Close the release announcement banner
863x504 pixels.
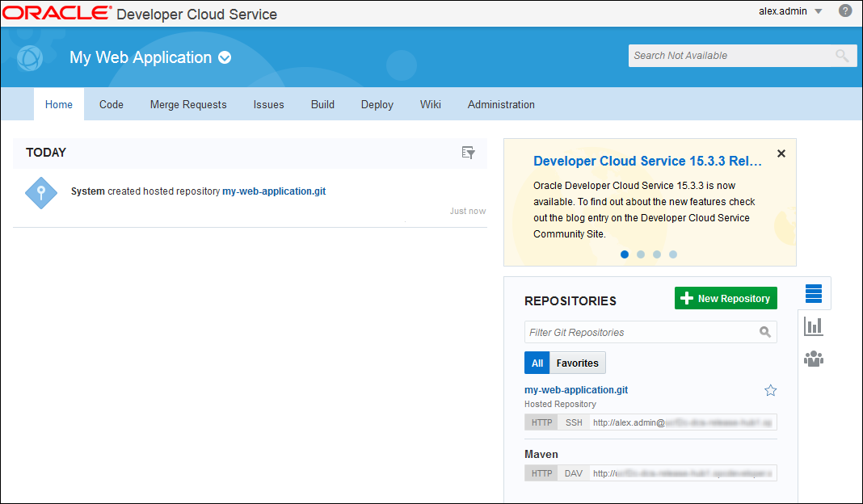pyautogui.click(x=781, y=153)
